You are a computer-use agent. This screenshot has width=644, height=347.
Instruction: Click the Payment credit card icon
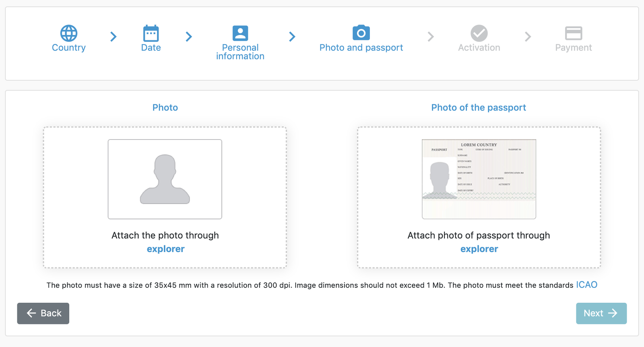tap(574, 33)
